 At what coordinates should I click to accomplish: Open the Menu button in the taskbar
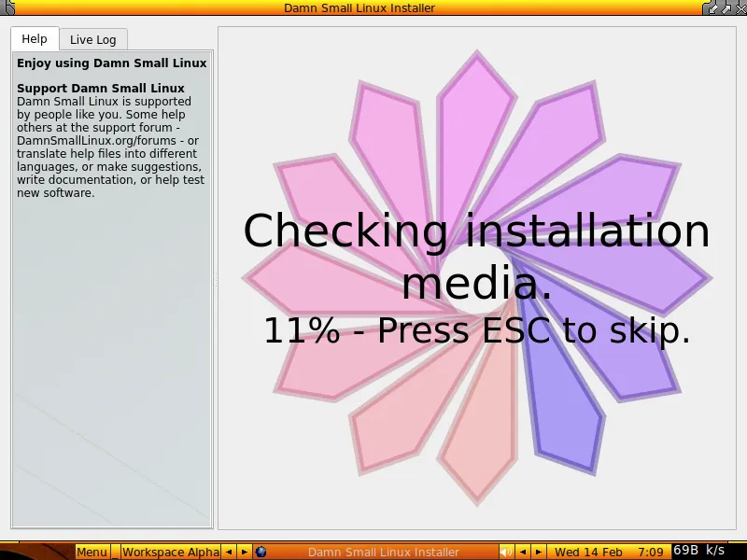coord(92,552)
